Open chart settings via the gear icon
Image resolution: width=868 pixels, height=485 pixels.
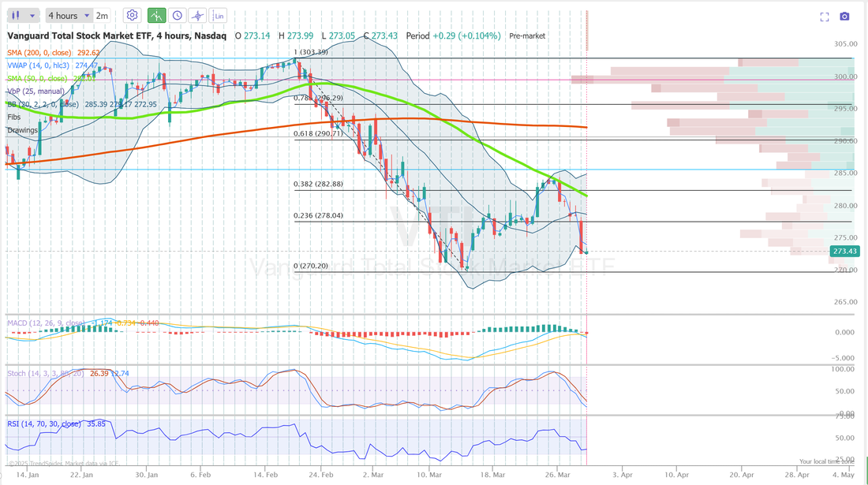(132, 16)
